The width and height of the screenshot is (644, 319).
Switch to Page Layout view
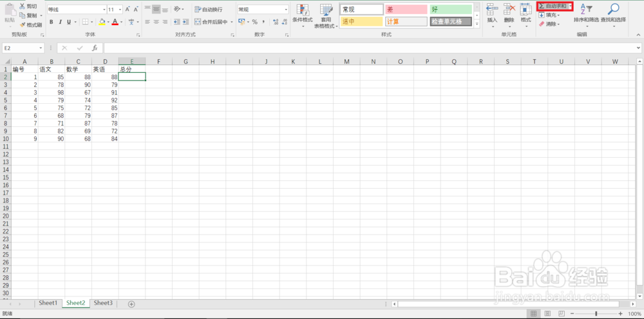(x=547, y=314)
